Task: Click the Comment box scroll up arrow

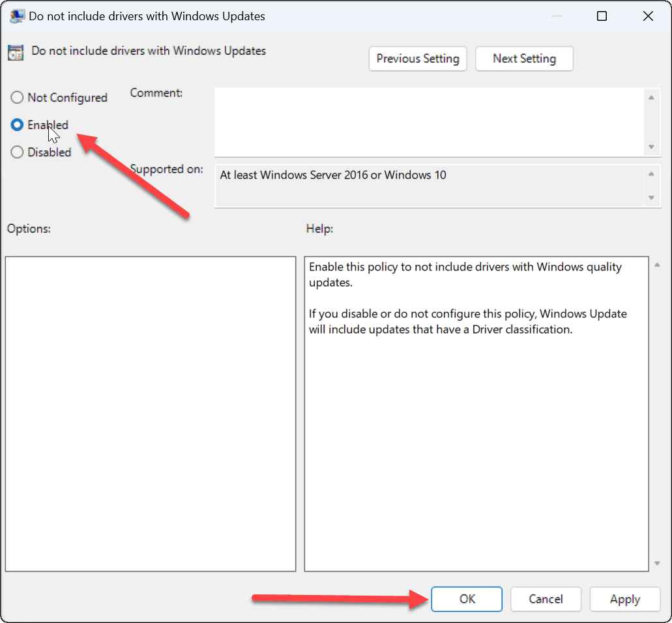Action: [x=650, y=98]
